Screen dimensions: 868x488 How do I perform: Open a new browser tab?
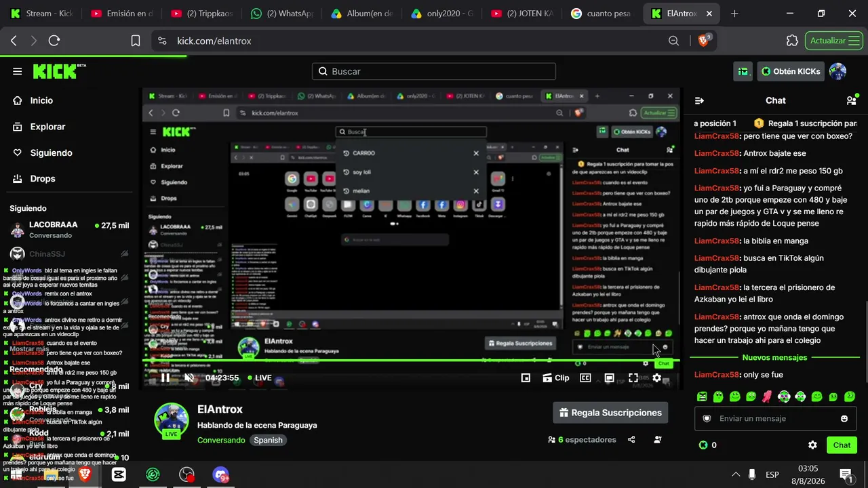[x=734, y=14]
